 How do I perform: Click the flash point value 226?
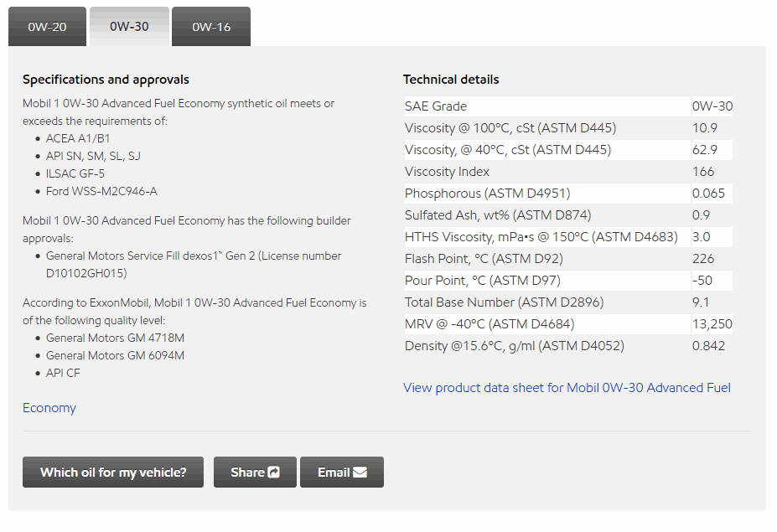tap(703, 259)
